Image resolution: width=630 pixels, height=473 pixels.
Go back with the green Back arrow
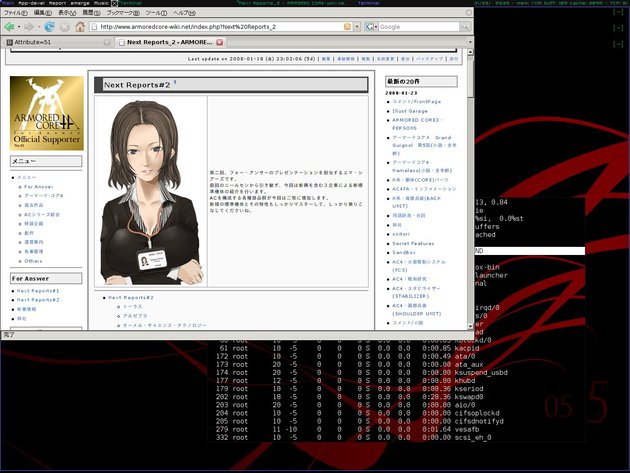(x=9, y=27)
